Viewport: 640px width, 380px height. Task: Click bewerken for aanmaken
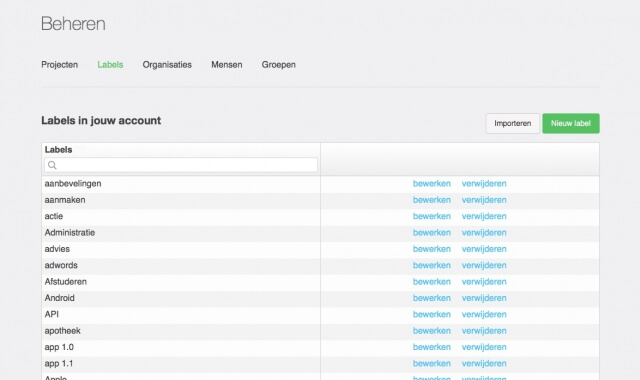(x=432, y=200)
